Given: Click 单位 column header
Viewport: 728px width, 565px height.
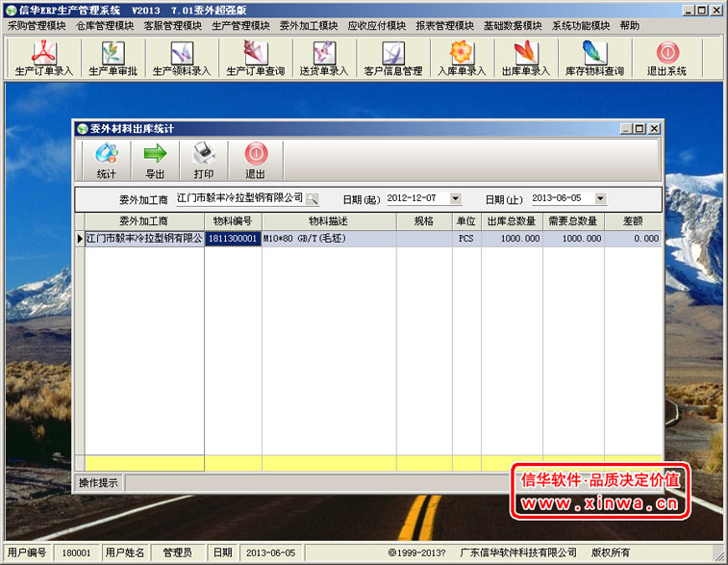Looking at the screenshot, I should (x=466, y=221).
